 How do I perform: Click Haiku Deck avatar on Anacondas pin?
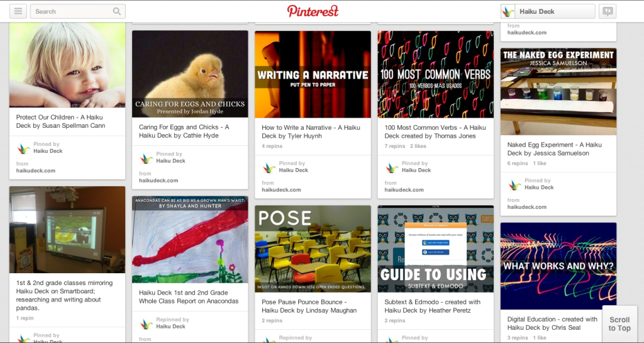tap(146, 323)
